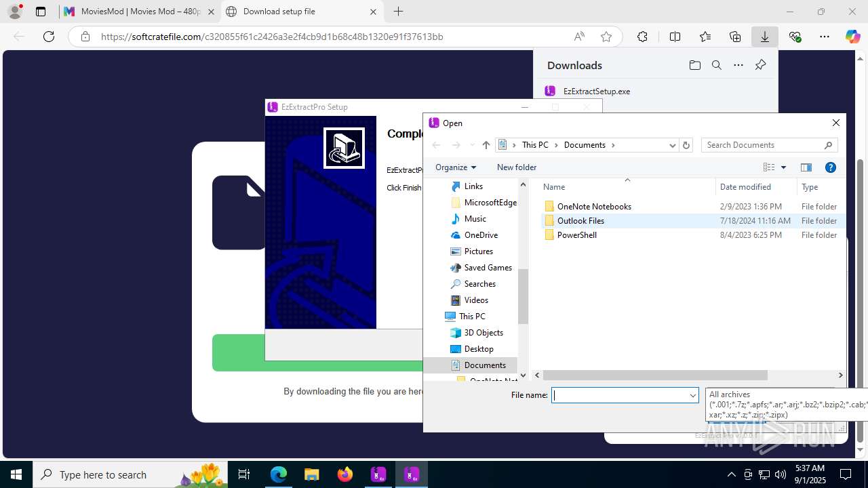Select This PC in the navigation tree
Image resolution: width=868 pixels, height=488 pixels.
tap(471, 317)
